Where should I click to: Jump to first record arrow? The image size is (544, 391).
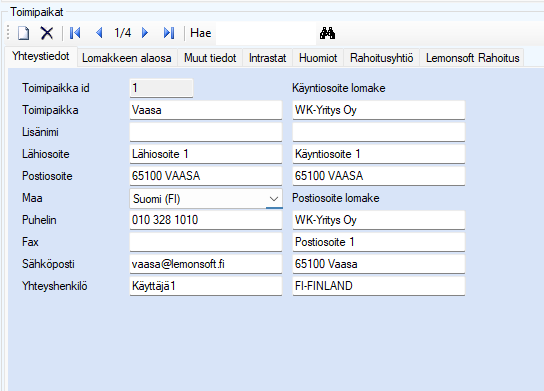coord(75,33)
